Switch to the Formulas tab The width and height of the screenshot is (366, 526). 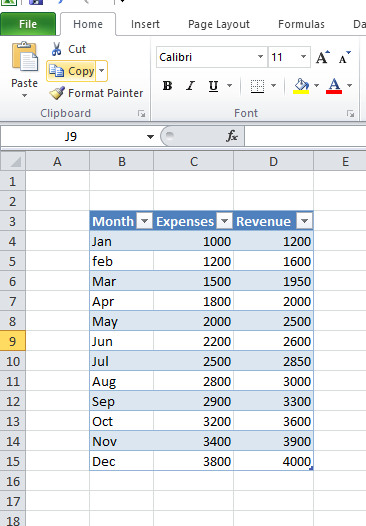(301, 24)
